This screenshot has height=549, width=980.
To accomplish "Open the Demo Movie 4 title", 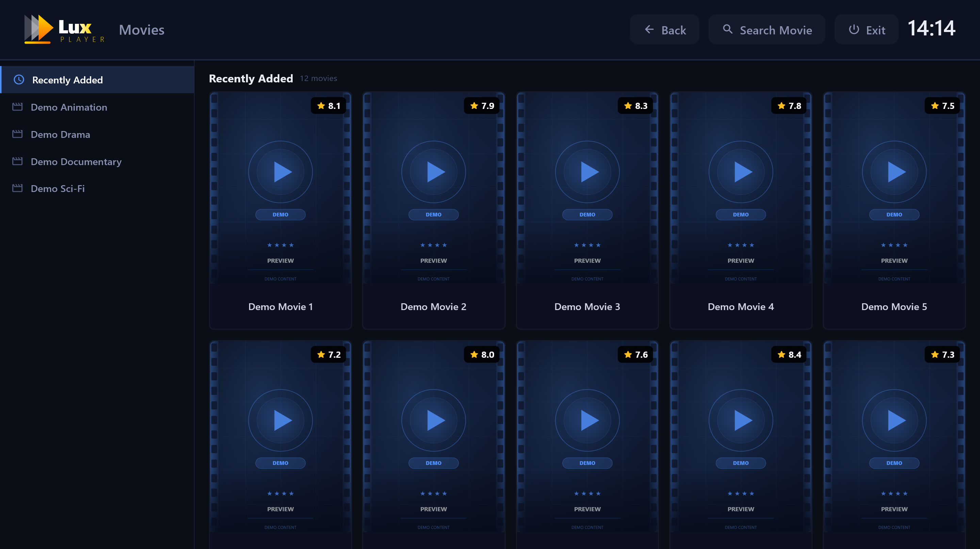I will [741, 307].
